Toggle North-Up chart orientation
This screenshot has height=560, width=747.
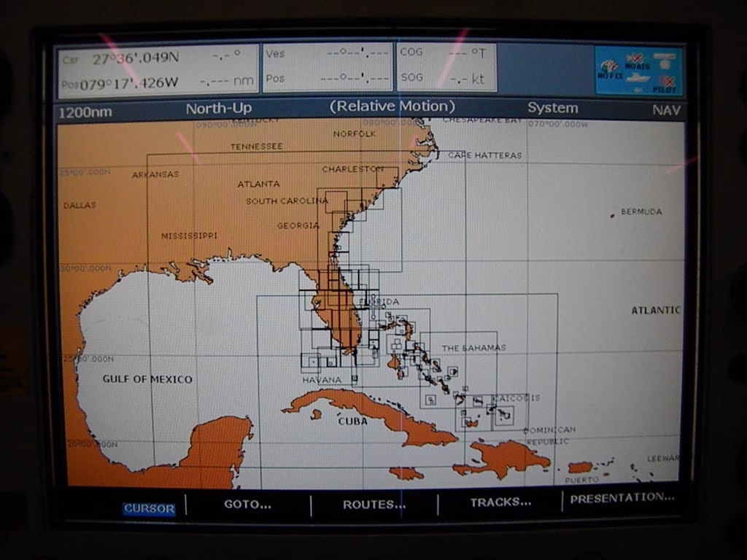coord(218,109)
